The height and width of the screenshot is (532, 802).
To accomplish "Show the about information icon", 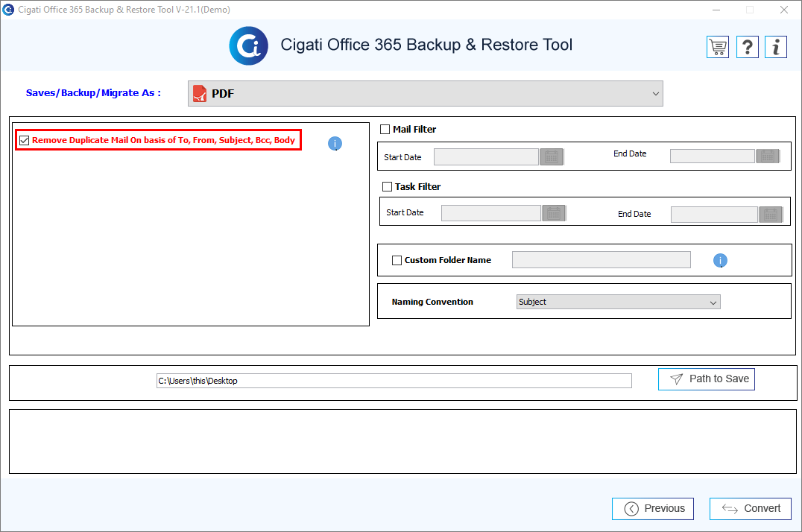I will click(x=776, y=47).
